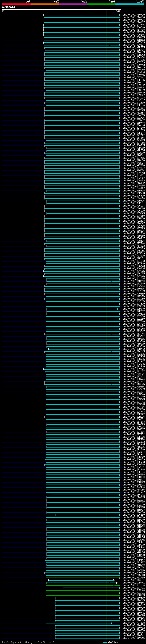Select the UniRef100_Q42516 label
Viewport: 146px width, 644px height.
coord(133,278)
